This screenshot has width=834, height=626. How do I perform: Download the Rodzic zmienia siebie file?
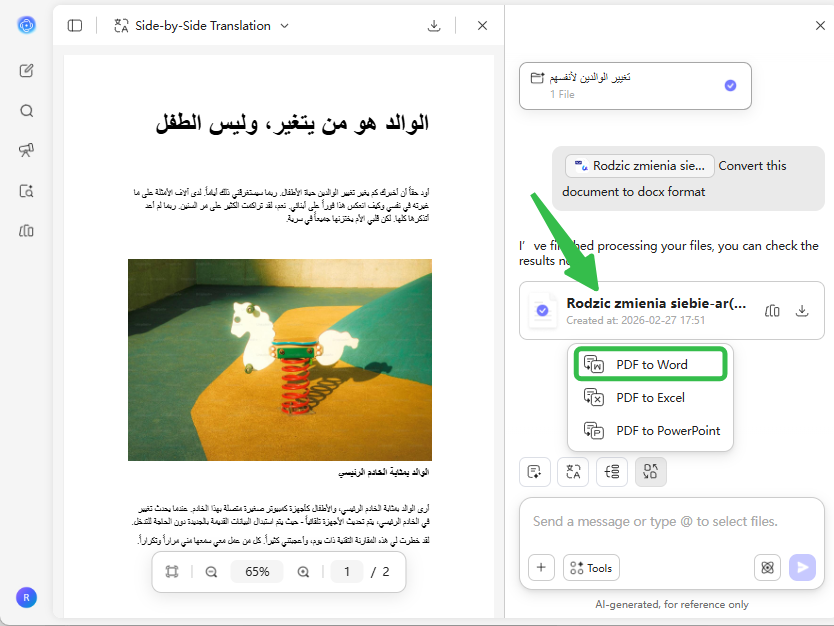pyautogui.click(x=802, y=311)
